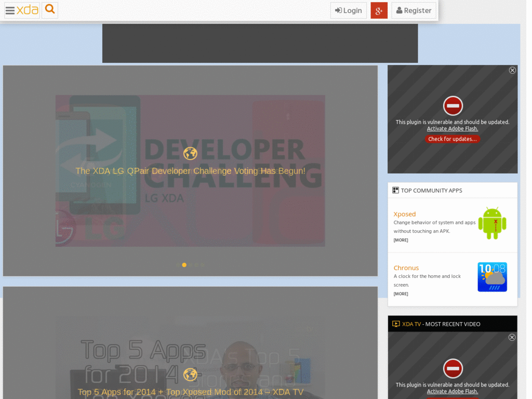Open the hamburger menu next to the xda logo
The width and height of the screenshot is (532, 399).
10,10
